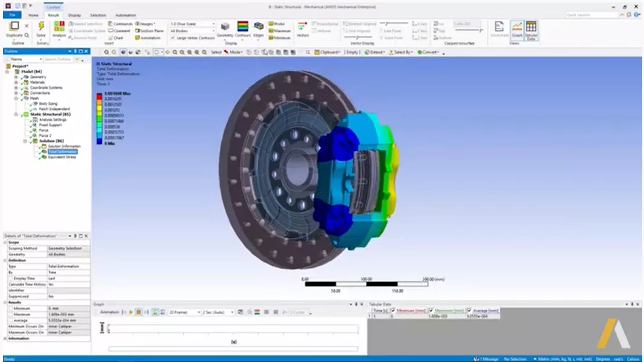Click the Probe tool in the ribbon
Screen dimensions: 644x362
[277, 24]
